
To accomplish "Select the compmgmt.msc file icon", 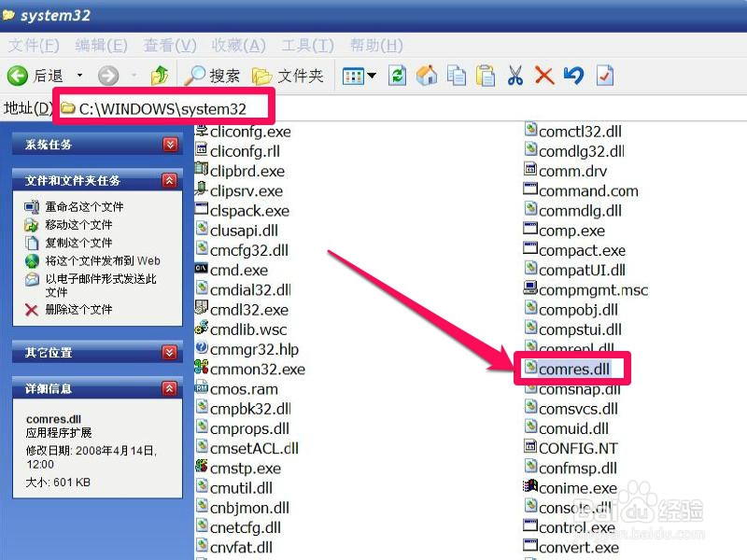I will pos(530,288).
